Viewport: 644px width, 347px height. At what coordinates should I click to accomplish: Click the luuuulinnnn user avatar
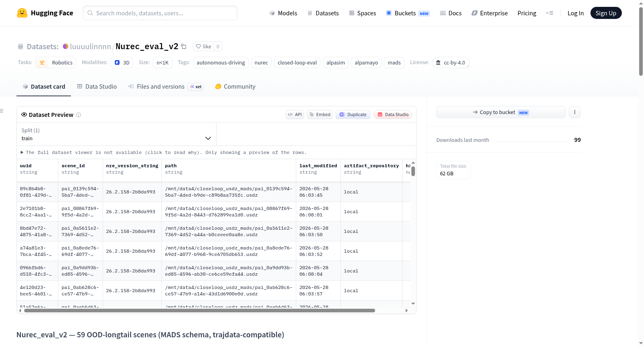[x=66, y=46]
